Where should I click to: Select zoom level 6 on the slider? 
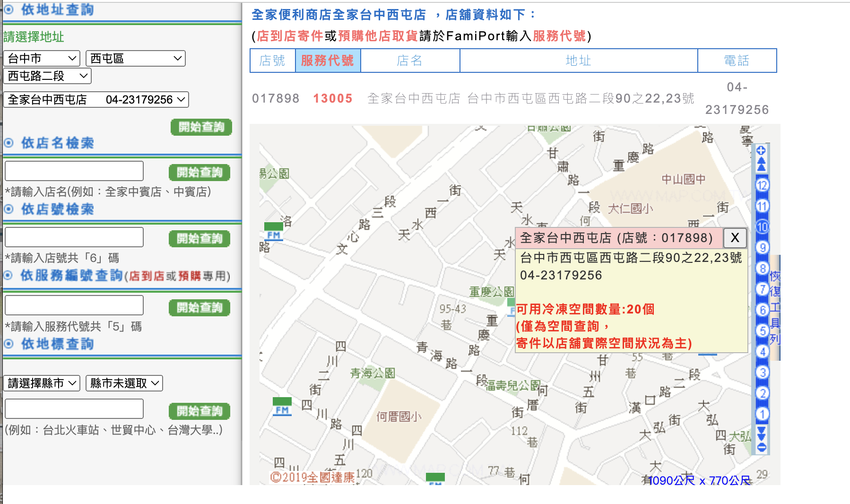[762, 310]
